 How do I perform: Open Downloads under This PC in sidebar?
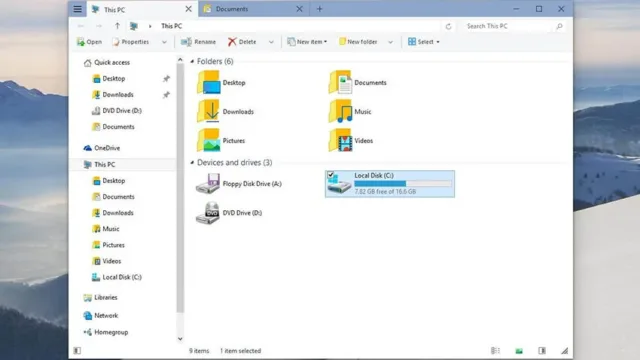coord(113,213)
